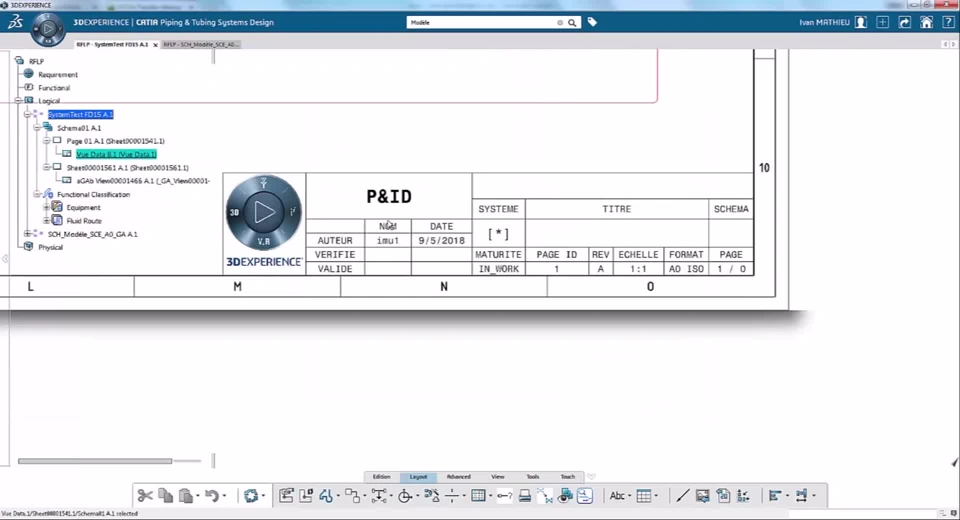Viewport: 960px width, 520px height.
Task: Click the insert picture icon
Action: pos(702,496)
